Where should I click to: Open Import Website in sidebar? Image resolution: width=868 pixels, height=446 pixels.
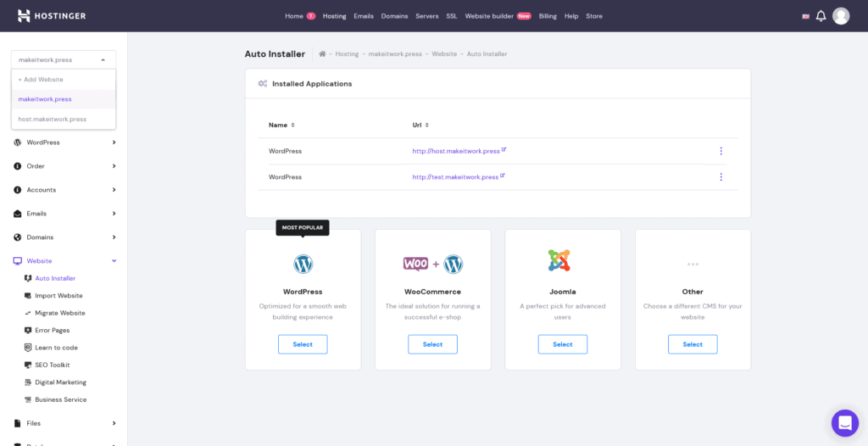pyautogui.click(x=58, y=296)
